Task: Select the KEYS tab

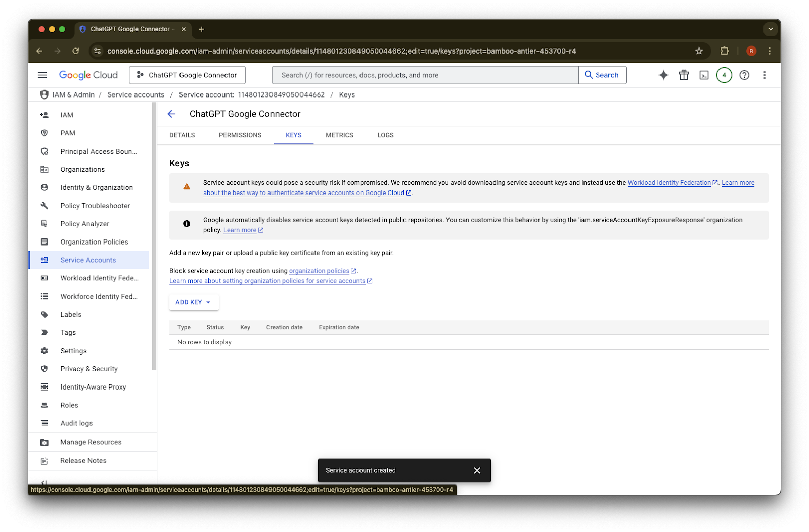Action: point(293,135)
